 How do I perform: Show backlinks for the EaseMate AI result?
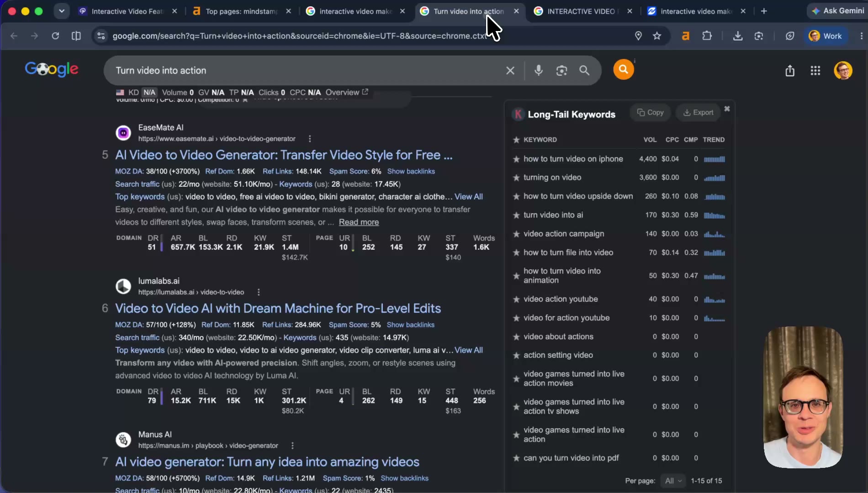coord(411,171)
